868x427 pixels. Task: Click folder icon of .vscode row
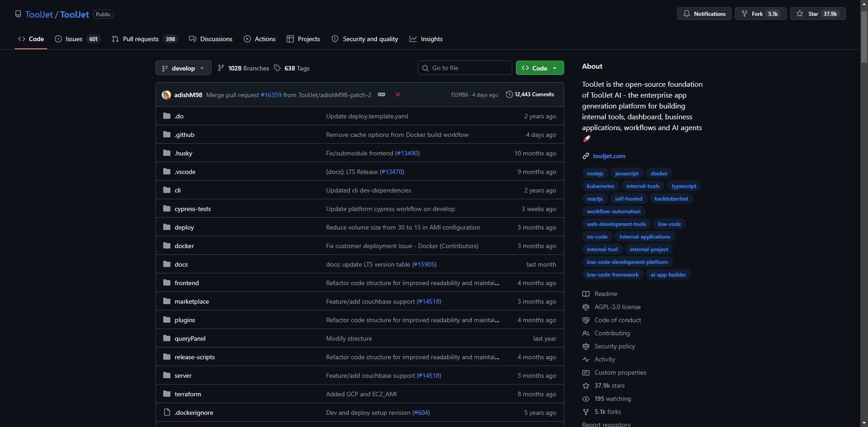167,172
